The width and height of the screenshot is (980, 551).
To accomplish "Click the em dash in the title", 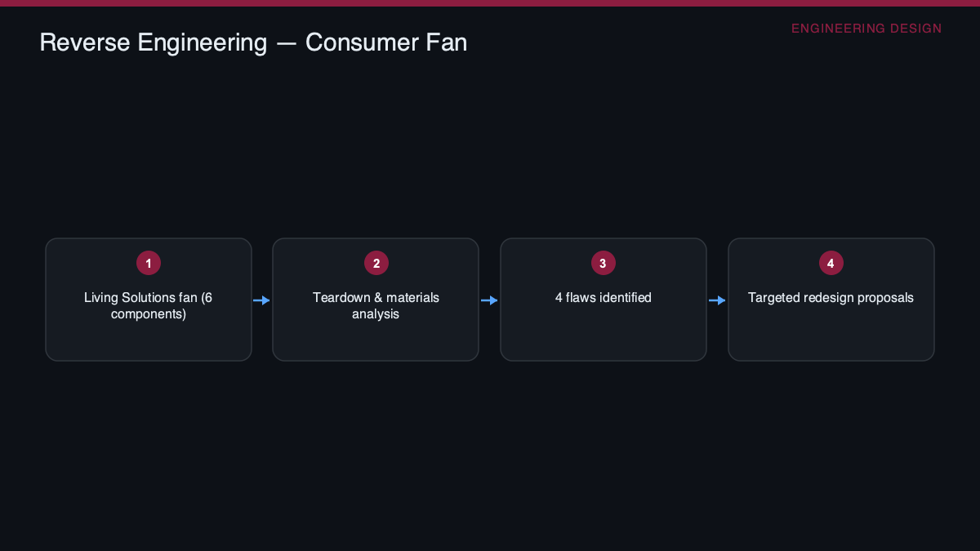I will coord(287,43).
